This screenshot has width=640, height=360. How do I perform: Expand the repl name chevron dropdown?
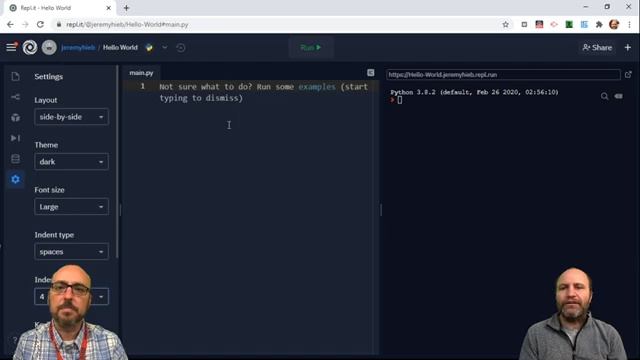click(164, 47)
